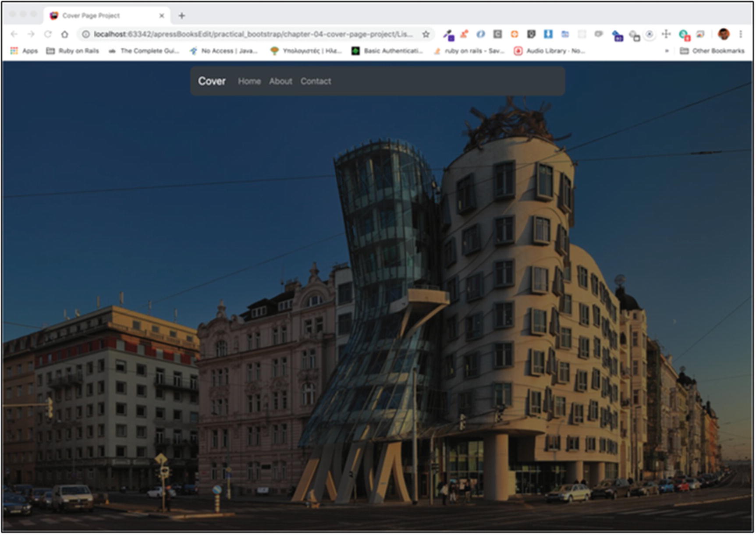Click the four-way arrows move extension icon
Viewport: 756px width, 535px height.
[x=666, y=34]
